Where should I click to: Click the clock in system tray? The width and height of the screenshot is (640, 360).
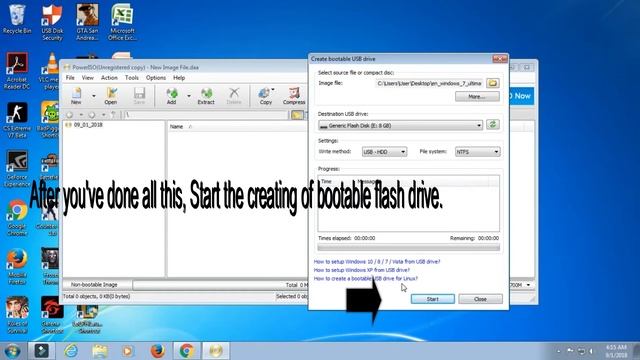pos(616,351)
